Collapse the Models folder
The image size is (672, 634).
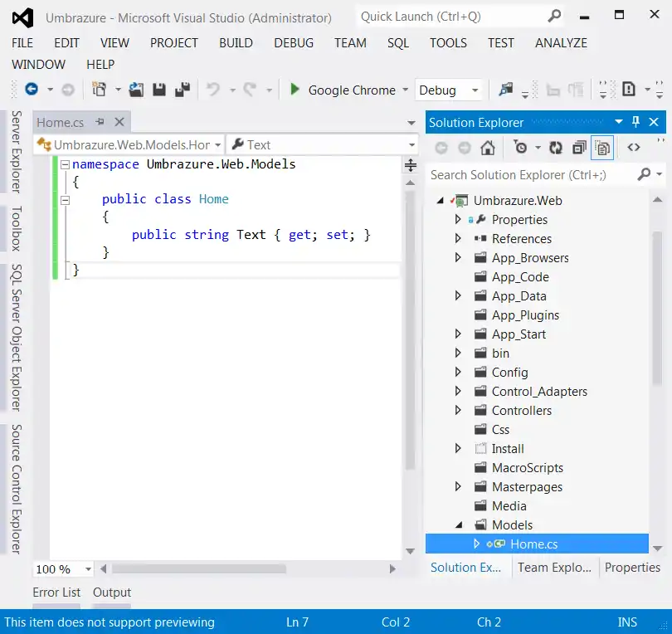point(459,524)
